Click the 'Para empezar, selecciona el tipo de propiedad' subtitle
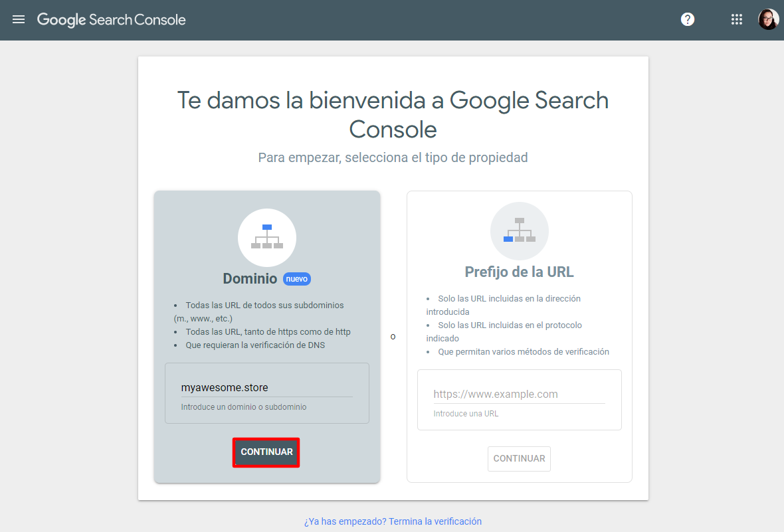 [393, 157]
